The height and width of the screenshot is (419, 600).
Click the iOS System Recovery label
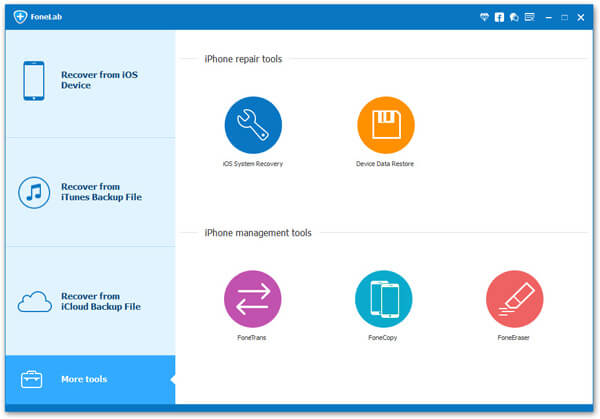253,163
